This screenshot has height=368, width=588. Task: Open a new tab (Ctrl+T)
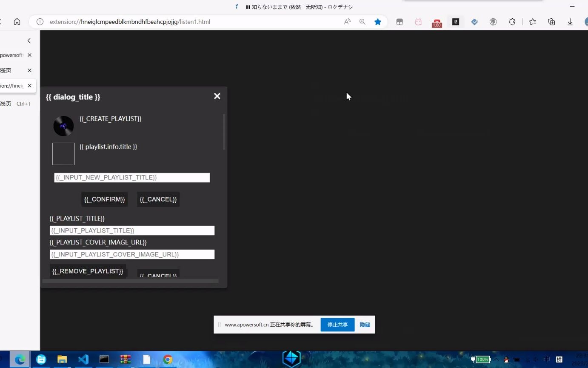15,103
